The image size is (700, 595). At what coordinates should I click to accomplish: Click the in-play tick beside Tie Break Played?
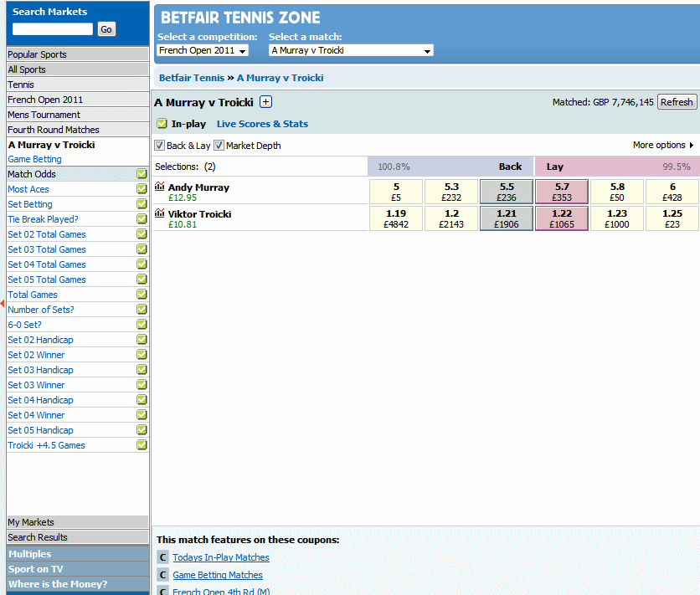click(142, 219)
